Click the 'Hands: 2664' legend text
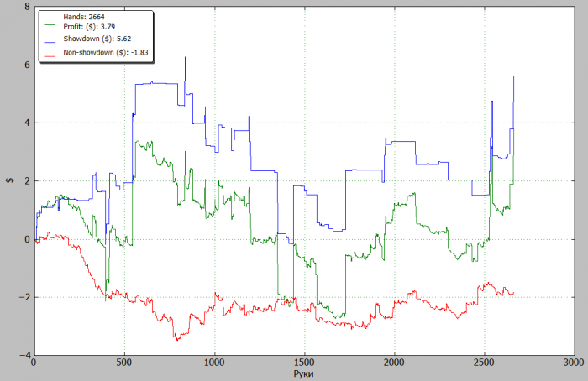The height and width of the screenshot is (381, 588). coord(84,17)
